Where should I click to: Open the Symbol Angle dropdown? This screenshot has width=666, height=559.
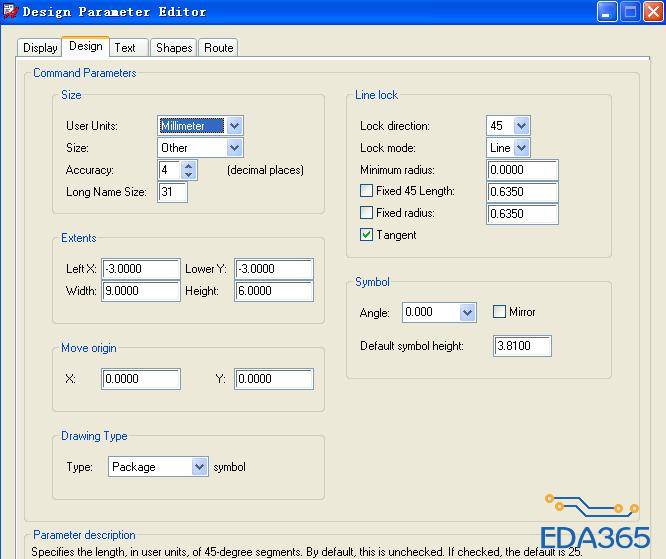point(467,313)
